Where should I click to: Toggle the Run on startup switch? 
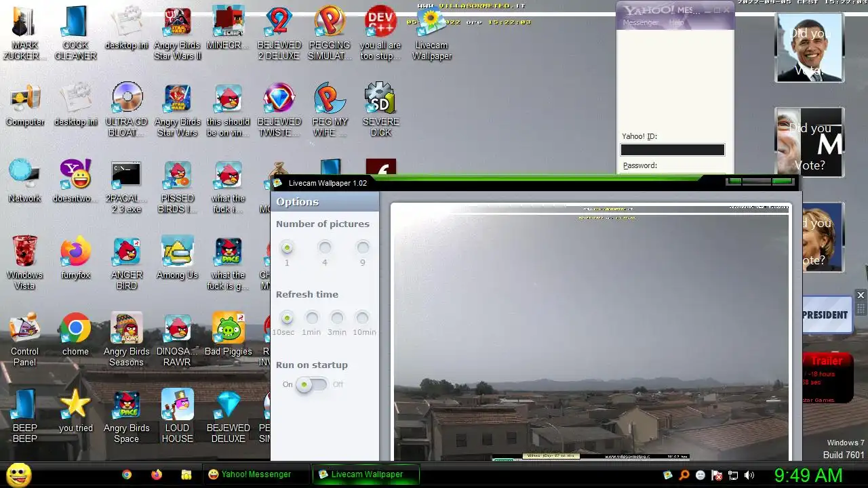click(x=312, y=384)
